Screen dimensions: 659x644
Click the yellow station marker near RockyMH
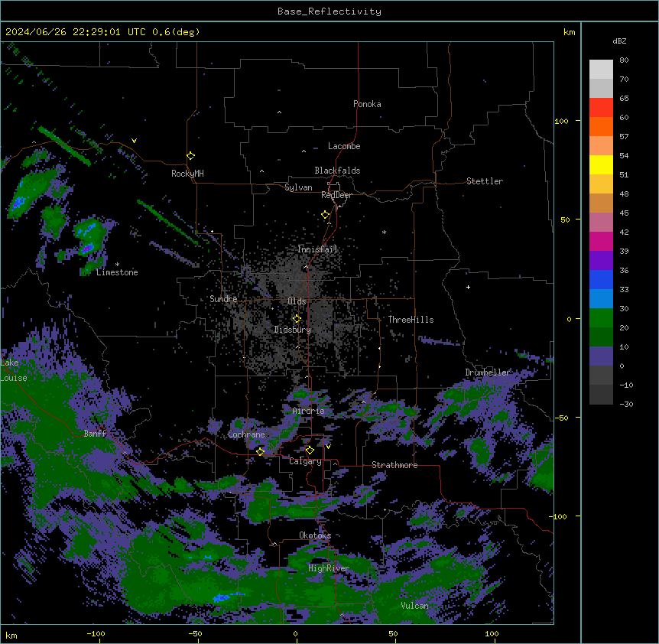(190, 156)
